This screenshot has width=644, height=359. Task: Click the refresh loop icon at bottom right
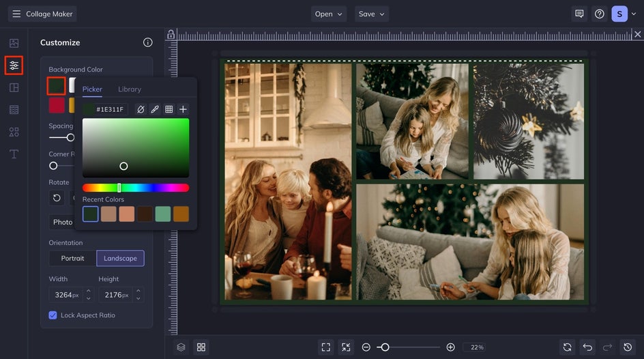tap(567, 347)
